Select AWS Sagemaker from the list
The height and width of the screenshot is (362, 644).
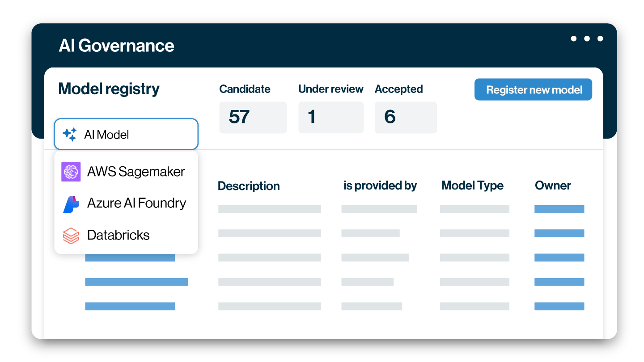click(x=136, y=172)
